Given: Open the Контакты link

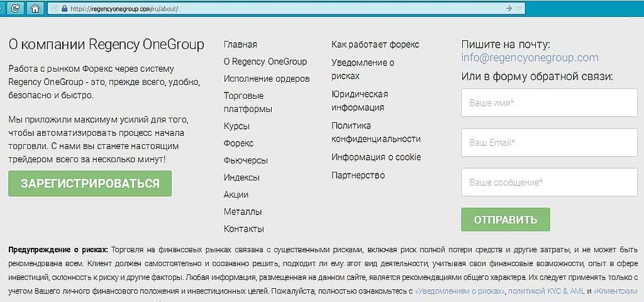Looking at the screenshot, I should click(x=244, y=229).
